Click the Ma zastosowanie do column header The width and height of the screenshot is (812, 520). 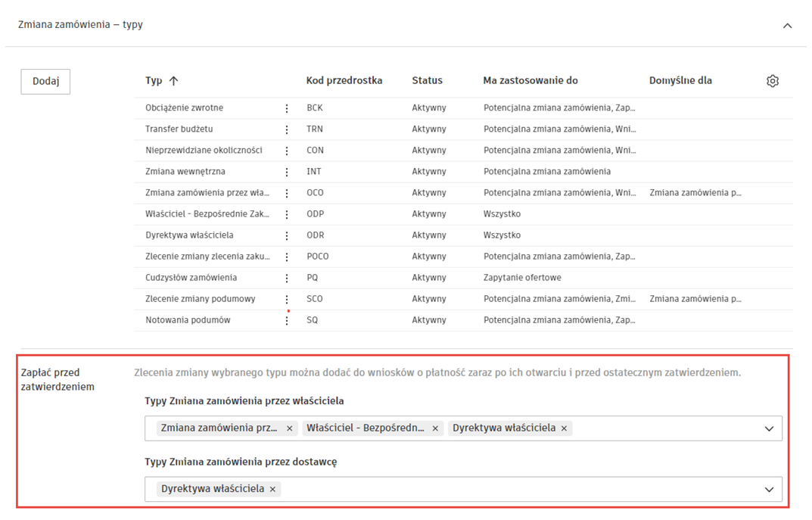click(530, 80)
